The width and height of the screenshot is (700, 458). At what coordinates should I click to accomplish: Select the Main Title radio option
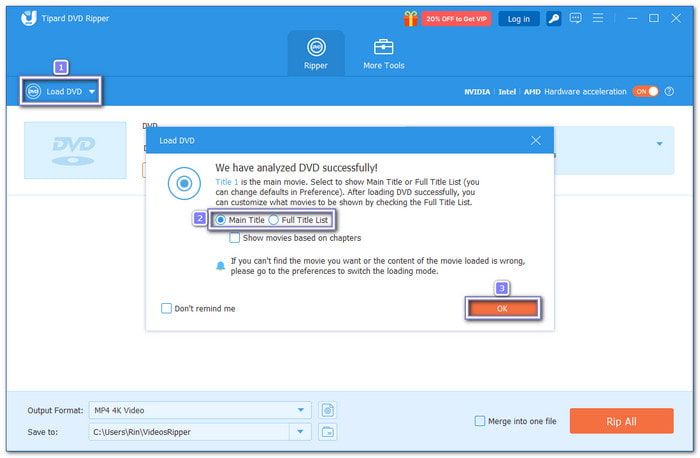(222, 219)
